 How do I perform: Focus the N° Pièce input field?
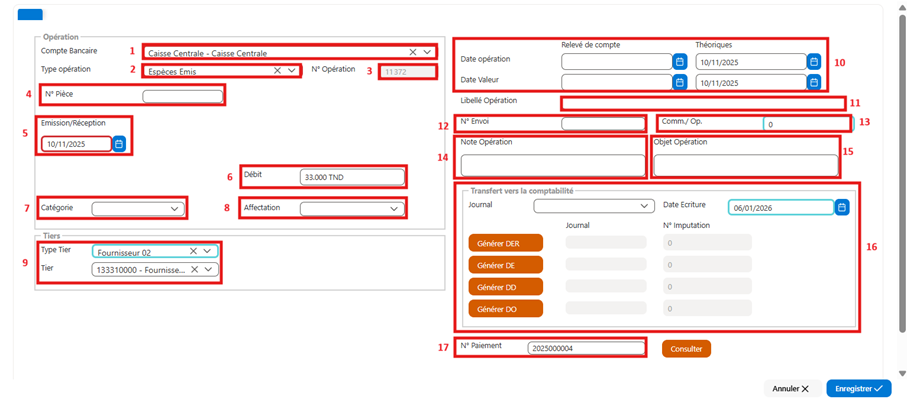(x=182, y=97)
